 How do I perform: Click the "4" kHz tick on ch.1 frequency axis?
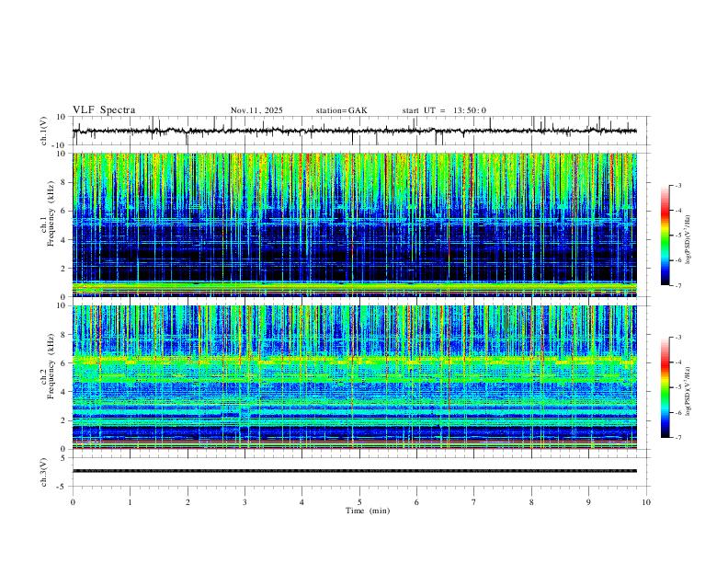click(64, 240)
